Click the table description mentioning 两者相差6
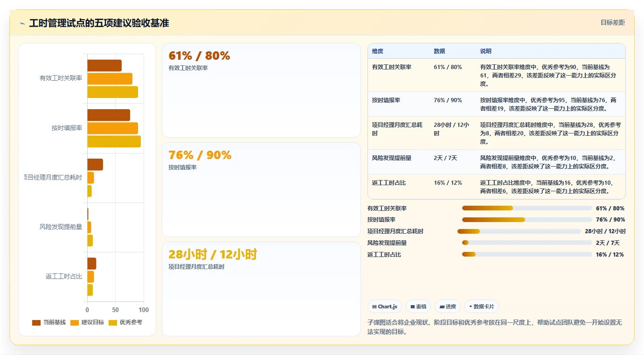The height and width of the screenshot is (355, 644). click(551, 187)
